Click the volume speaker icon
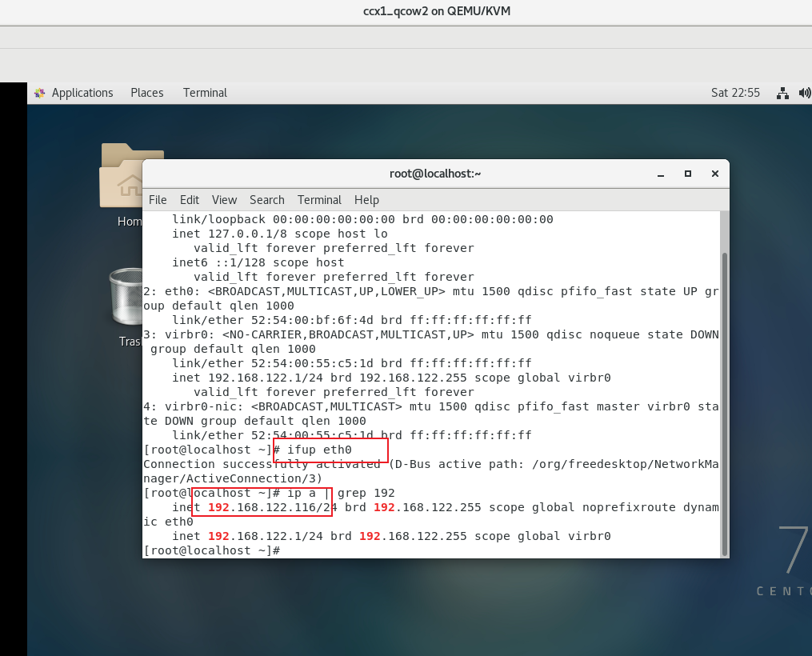Screen dimensions: 812x656 point(805,93)
